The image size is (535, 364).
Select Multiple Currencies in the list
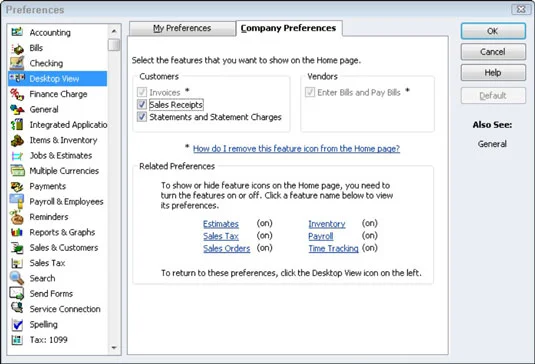[64, 171]
